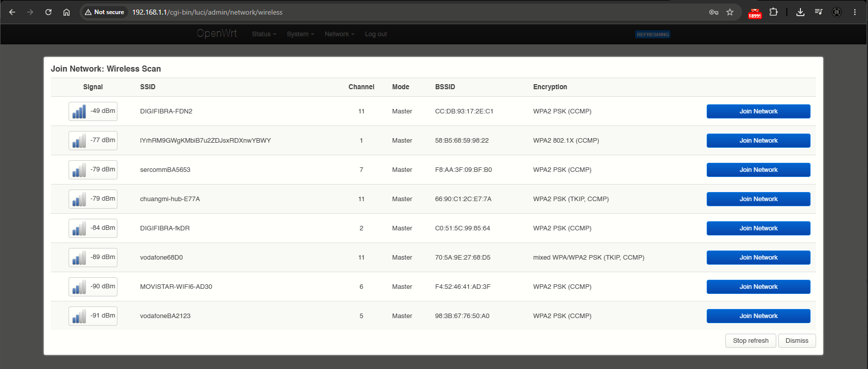The width and height of the screenshot is (868, 369).
Task: Click Log out in navigation bar
Action: point(376,34)
